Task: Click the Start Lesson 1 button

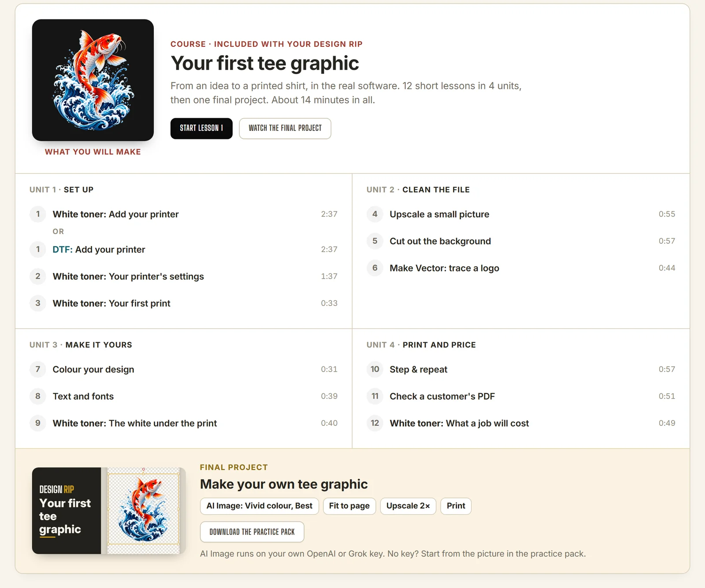Action: point(201,128)
